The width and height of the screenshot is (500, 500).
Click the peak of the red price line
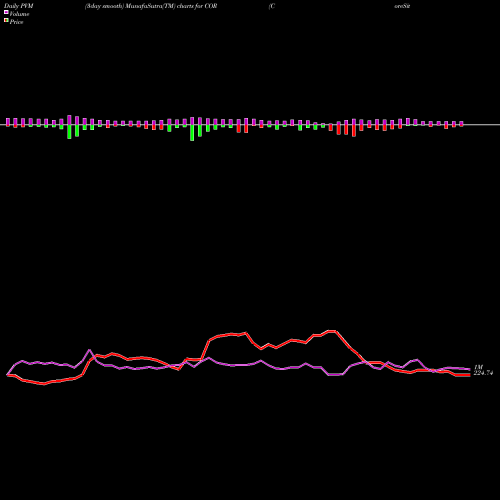coord(332,331)
